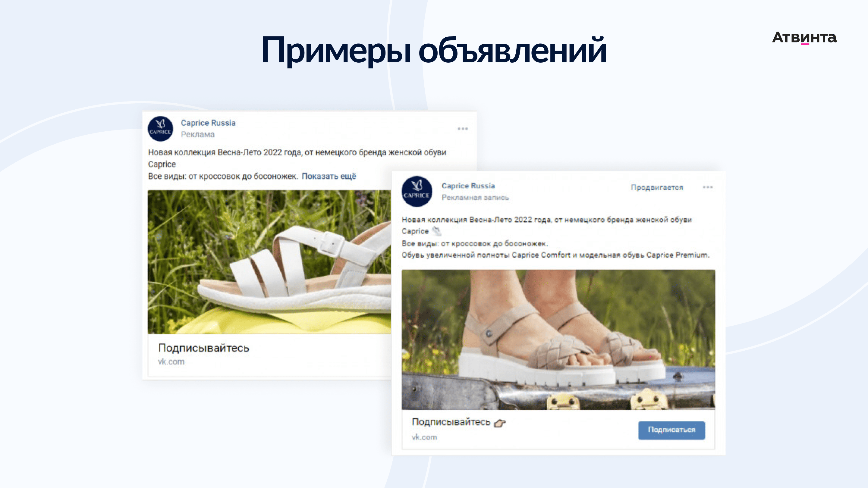This screenshot has height=488, width=868.
Task: Click the Реклама label under Caprice Russia
Action: coord(197,134)
